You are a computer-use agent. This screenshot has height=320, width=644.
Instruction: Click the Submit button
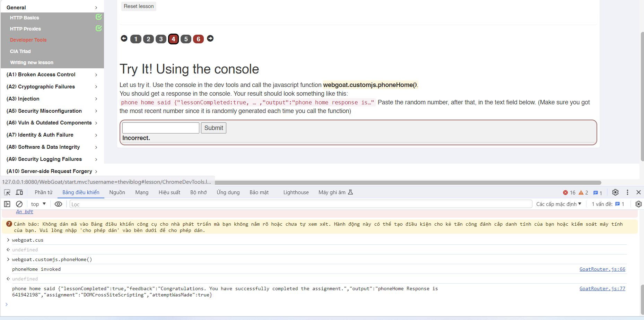(214, 128)
